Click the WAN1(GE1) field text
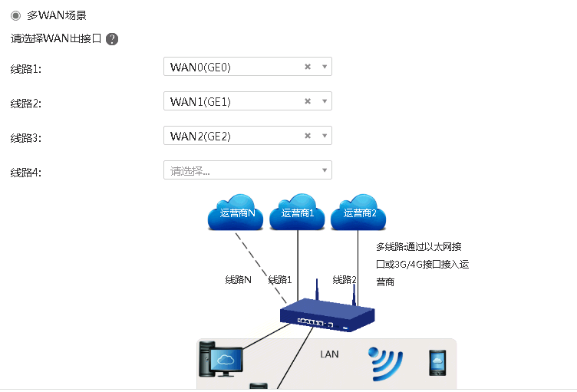Screen dimensions: 577x392 [x=200, y=102]
